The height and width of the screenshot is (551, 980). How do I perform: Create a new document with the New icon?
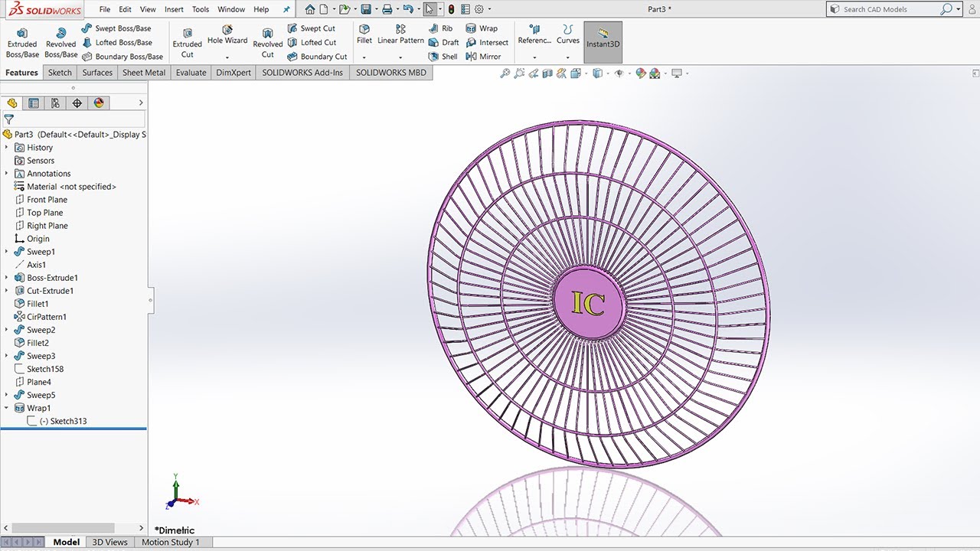[x=324, y=9]
